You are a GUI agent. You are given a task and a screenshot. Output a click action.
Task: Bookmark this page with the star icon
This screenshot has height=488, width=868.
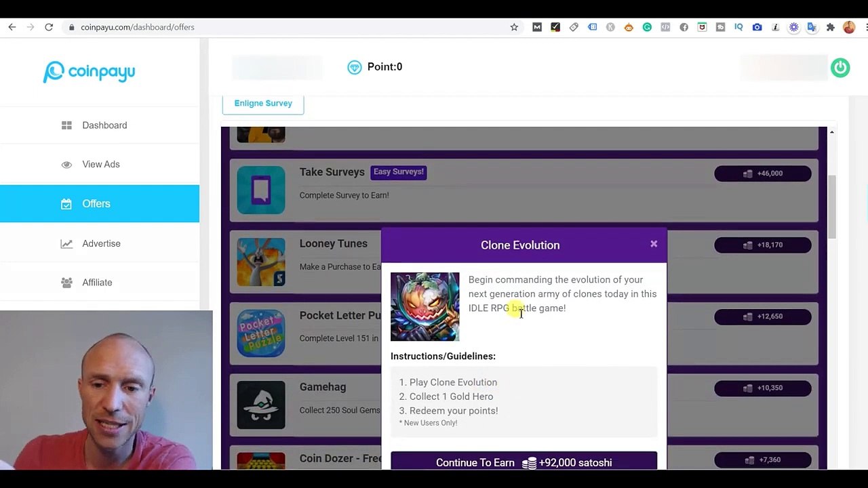(514, 27)
